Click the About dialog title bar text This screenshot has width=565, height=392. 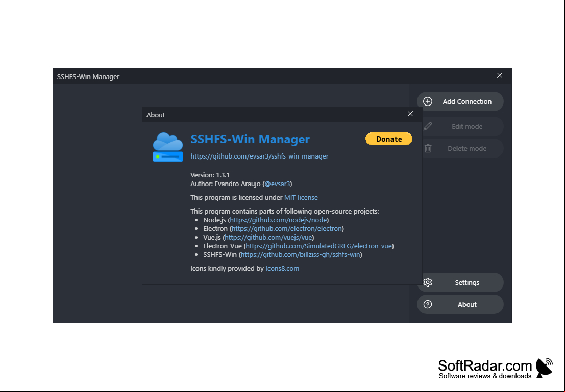156,115
